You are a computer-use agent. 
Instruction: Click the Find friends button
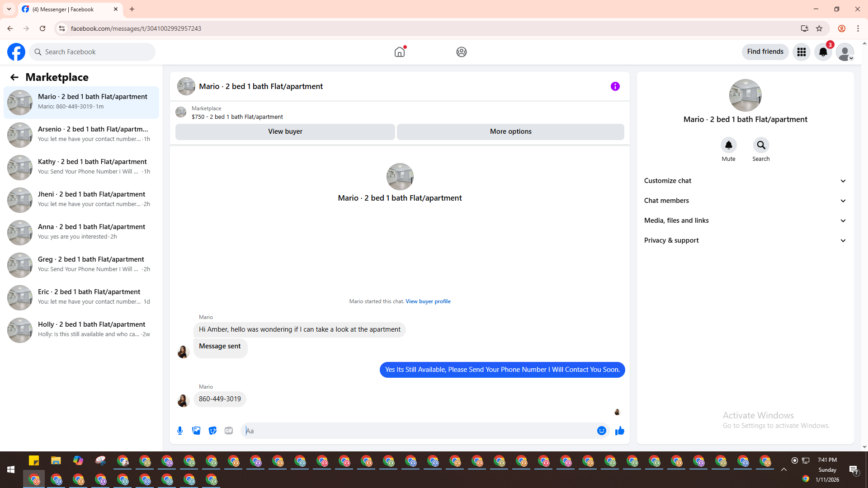point(765,52)
